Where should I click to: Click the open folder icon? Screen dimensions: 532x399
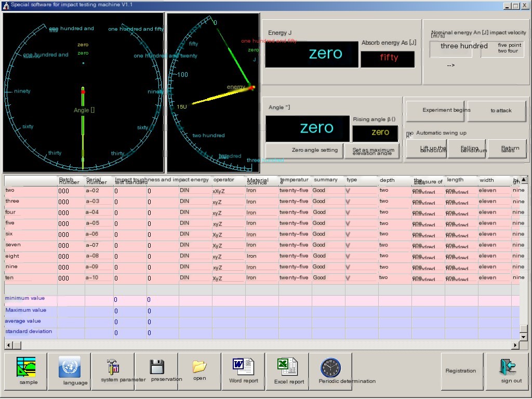pos(199,371)
